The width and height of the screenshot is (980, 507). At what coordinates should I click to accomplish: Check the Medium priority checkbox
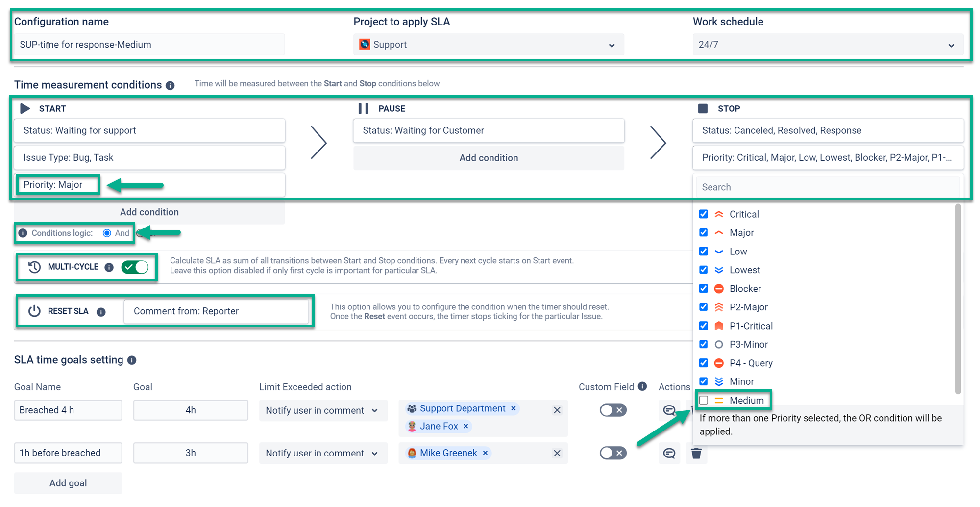tap(704, 400)
